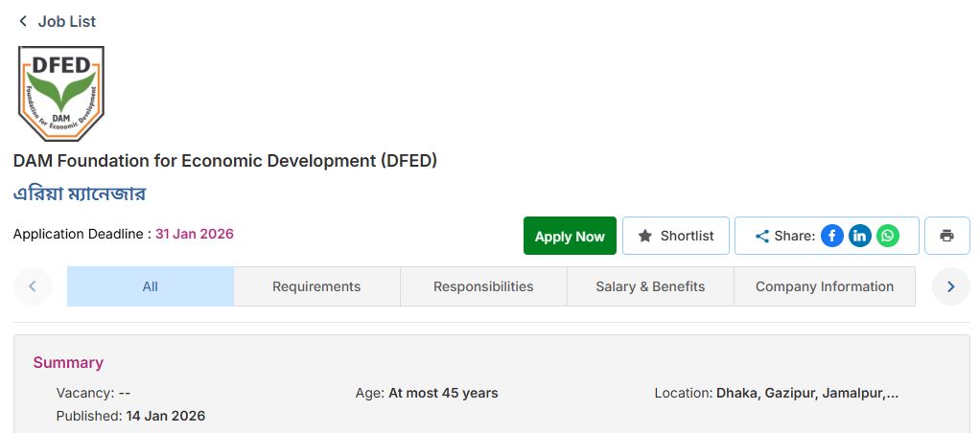The image size is (980, 433).
Task: View the Salary & Benefits tab
Action: tap(650, 286)
